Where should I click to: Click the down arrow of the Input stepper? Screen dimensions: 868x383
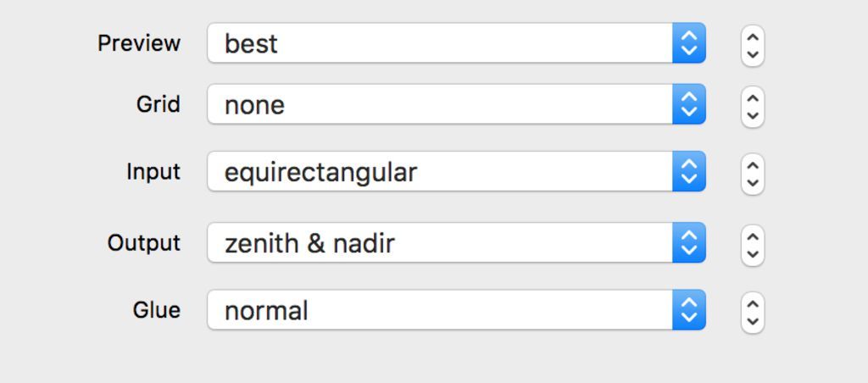point(753,182)
